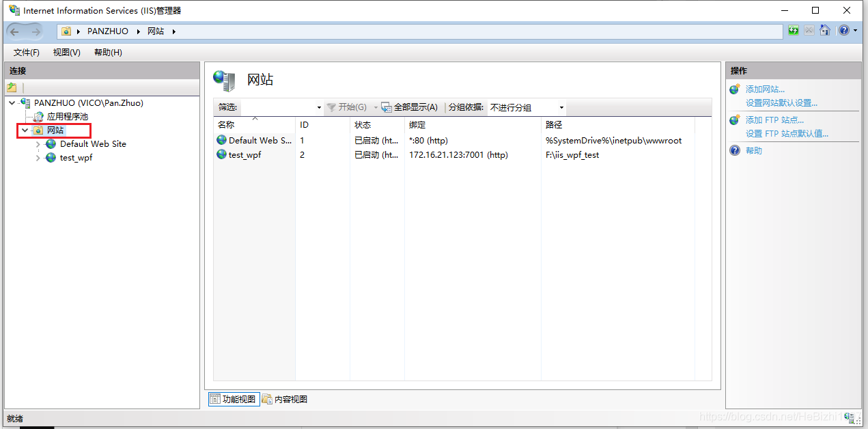Screen dimensions: 868x429
Task: Open the 帮助(H) menu
Action: coord(108,53)
